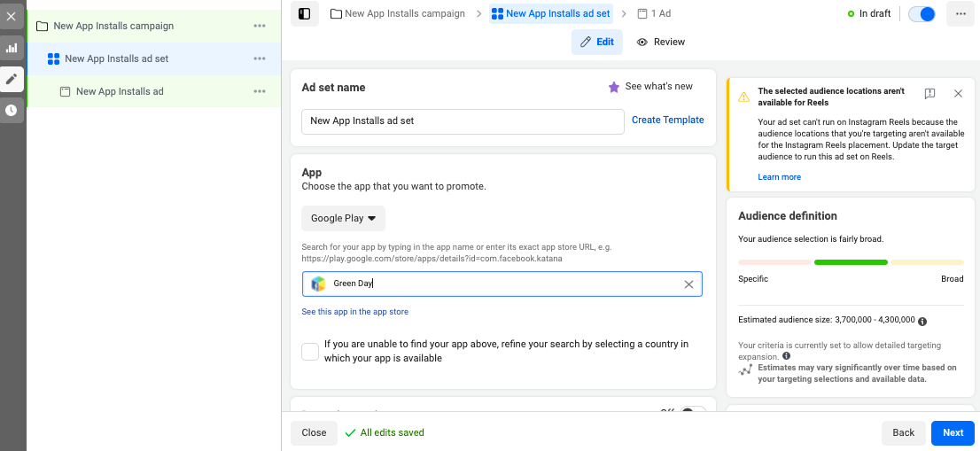Image resolution: width=980 pixels, height=451 pixels.
Task: Click info icon beside estimated audience size
Action: click(x=922, y=321)
